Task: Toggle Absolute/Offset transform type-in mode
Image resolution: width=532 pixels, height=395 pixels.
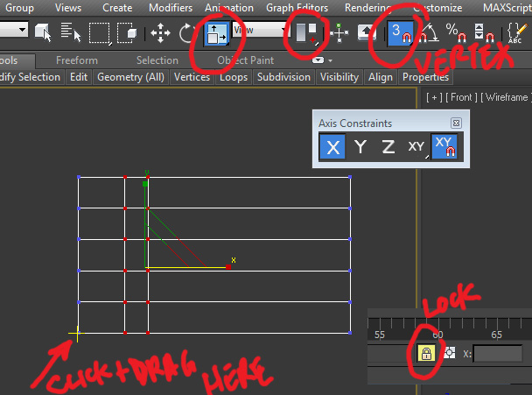Action: [450, 353]
